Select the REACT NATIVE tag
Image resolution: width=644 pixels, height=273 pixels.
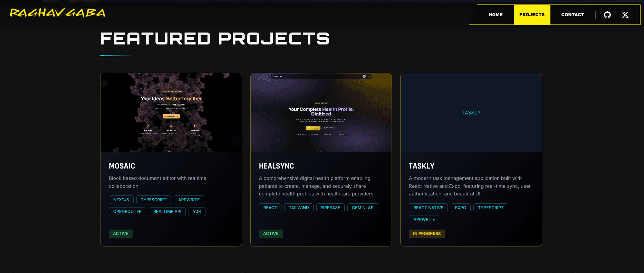(x=428, y=208)
